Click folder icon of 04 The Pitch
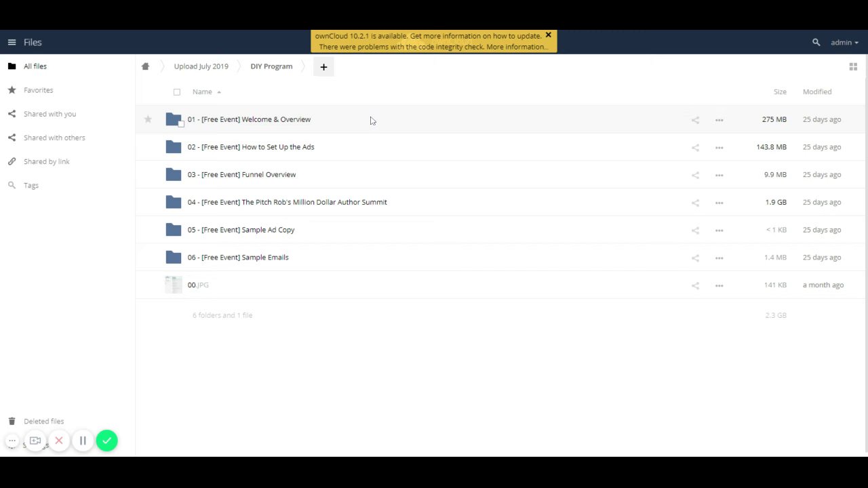 174,202
